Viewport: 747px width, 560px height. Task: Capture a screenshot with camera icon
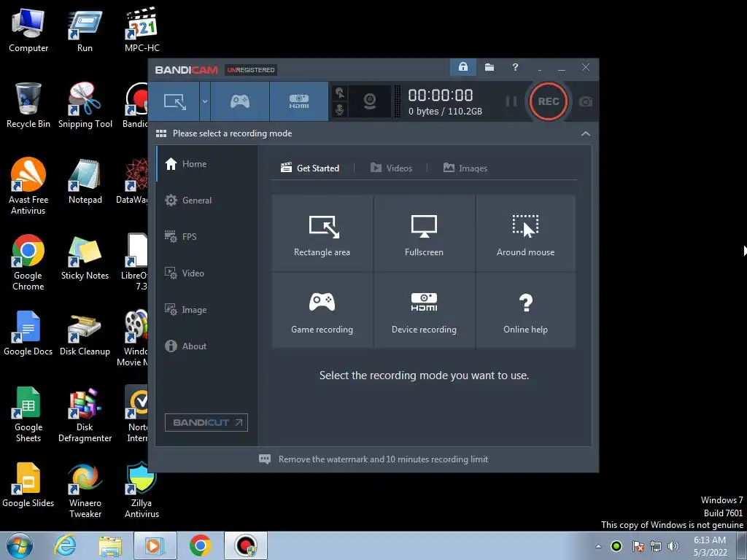[586, 101]
